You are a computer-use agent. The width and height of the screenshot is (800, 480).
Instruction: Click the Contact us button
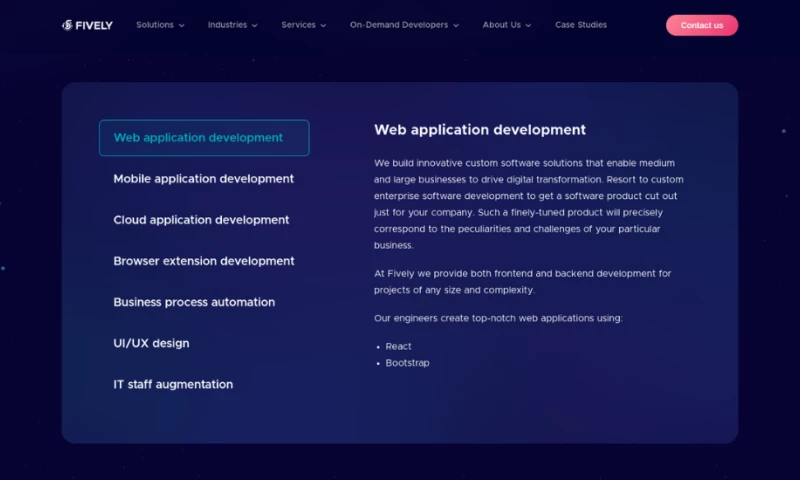[701, 25]
